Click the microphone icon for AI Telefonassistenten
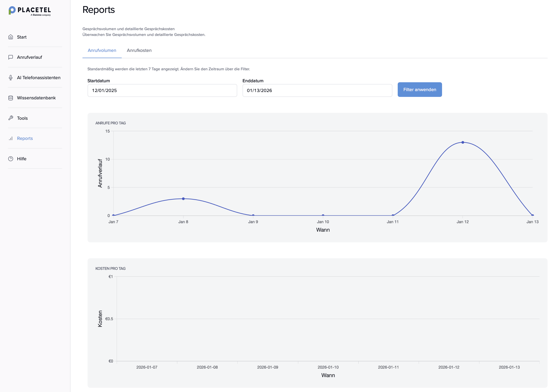552x392 pixels. tap(11, 77)
